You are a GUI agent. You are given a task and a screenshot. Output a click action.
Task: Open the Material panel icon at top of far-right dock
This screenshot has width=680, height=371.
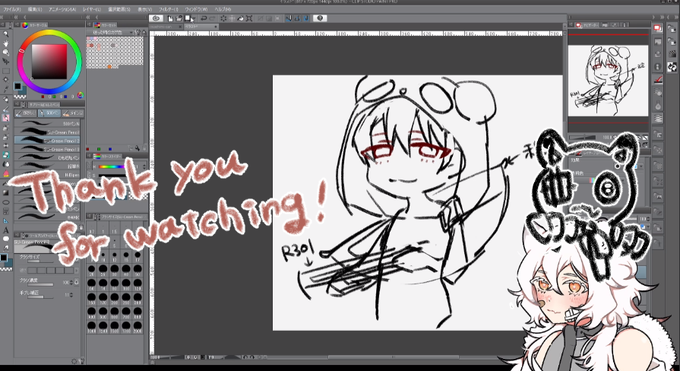(x=672, y=28)
